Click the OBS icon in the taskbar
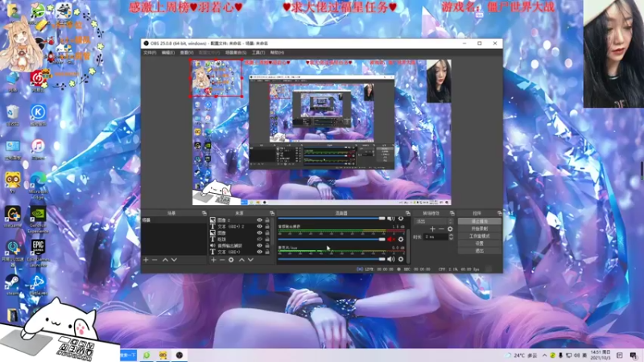 click(180, 355)
